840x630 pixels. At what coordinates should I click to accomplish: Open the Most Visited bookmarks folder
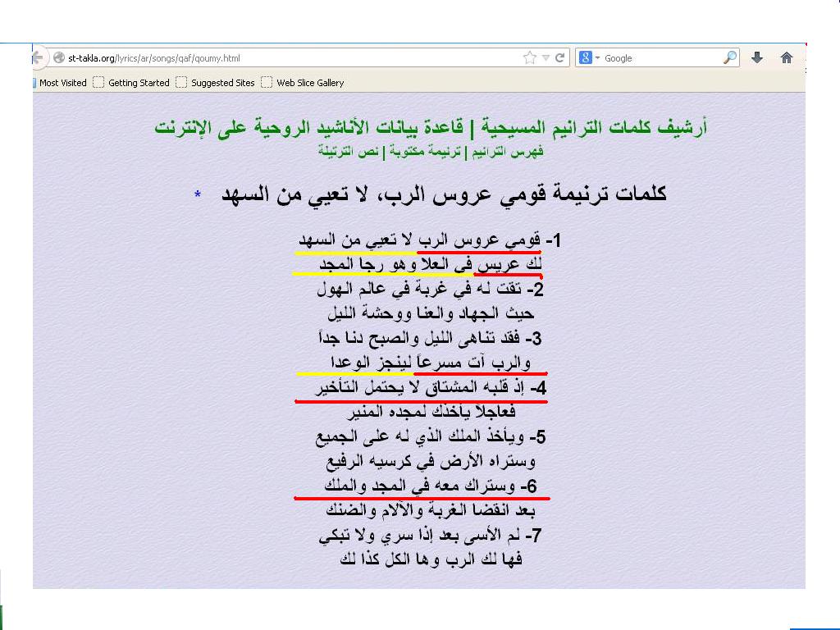(62, 83)
